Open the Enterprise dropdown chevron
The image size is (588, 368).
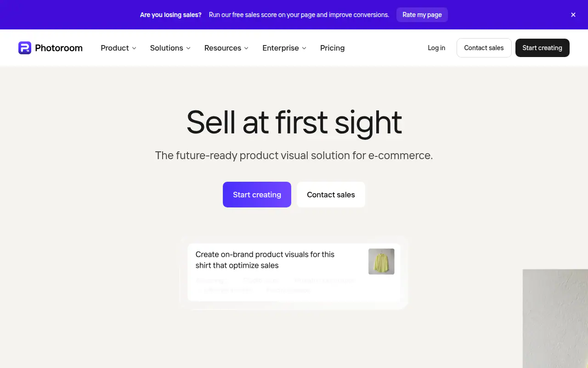click(x=304, y=48)
